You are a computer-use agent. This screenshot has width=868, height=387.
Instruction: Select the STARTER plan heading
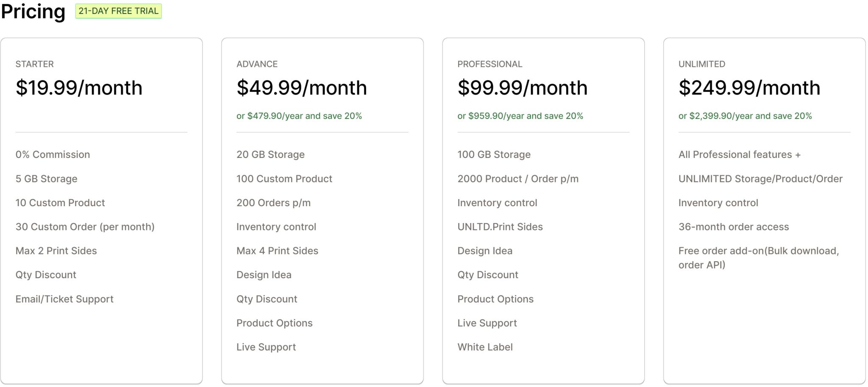35,64
